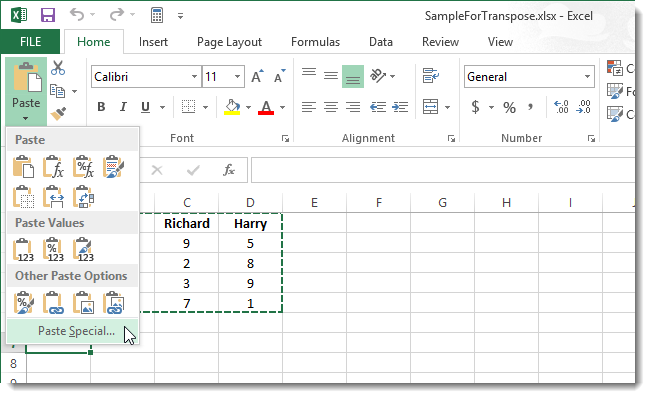Toggle Underline formatting

click(x=145, y=107)
